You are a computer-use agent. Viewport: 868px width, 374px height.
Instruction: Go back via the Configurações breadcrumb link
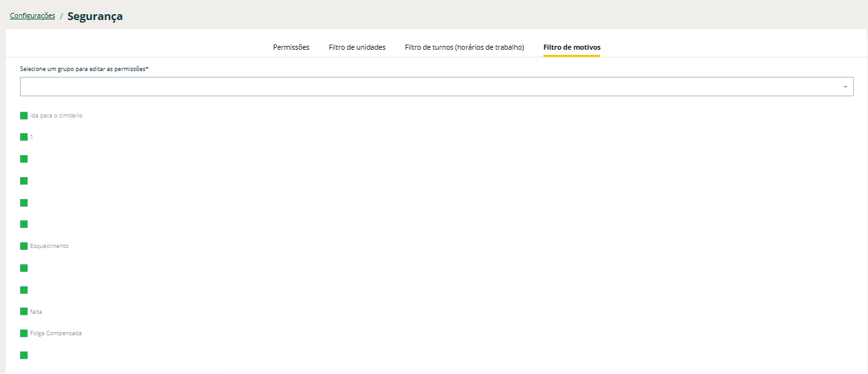coord(32,16)
